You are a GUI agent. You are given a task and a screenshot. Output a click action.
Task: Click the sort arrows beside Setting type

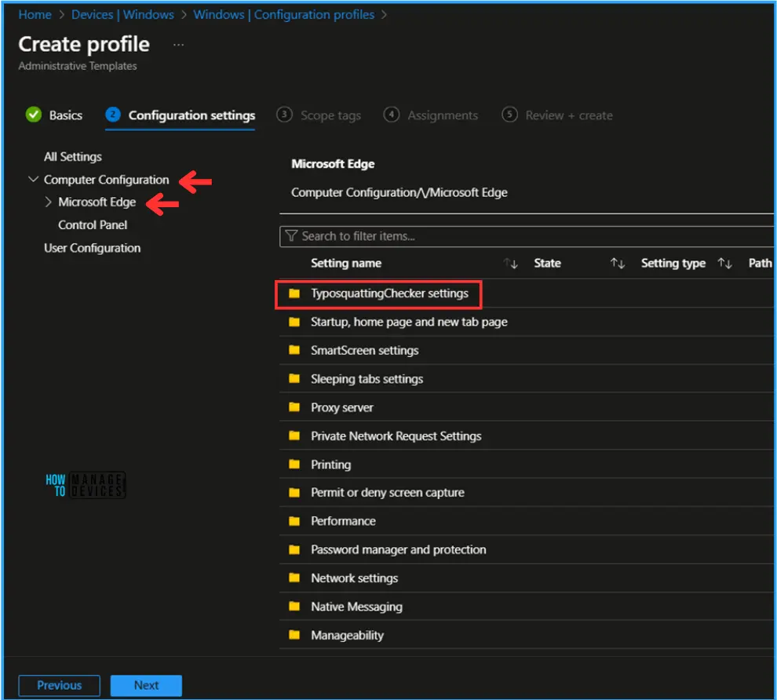click(x=724, y=264)
